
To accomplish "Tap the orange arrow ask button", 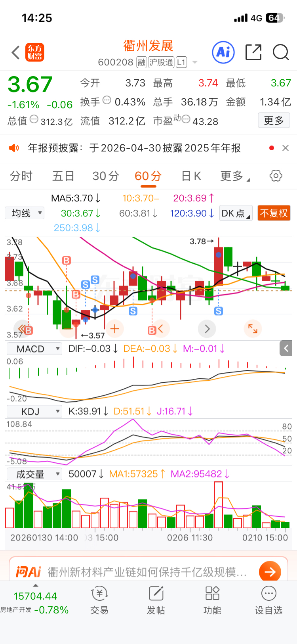I will (x=270, y=572).
